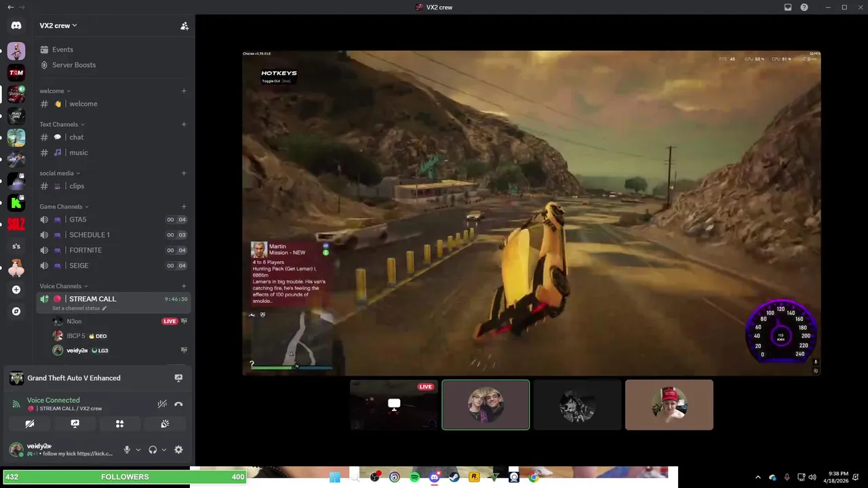Image resolution: width=868 pixels, height=488 pixels.
Task: Toggle noise suppression icon beside Voice Connected
Action: click(162, 404)
